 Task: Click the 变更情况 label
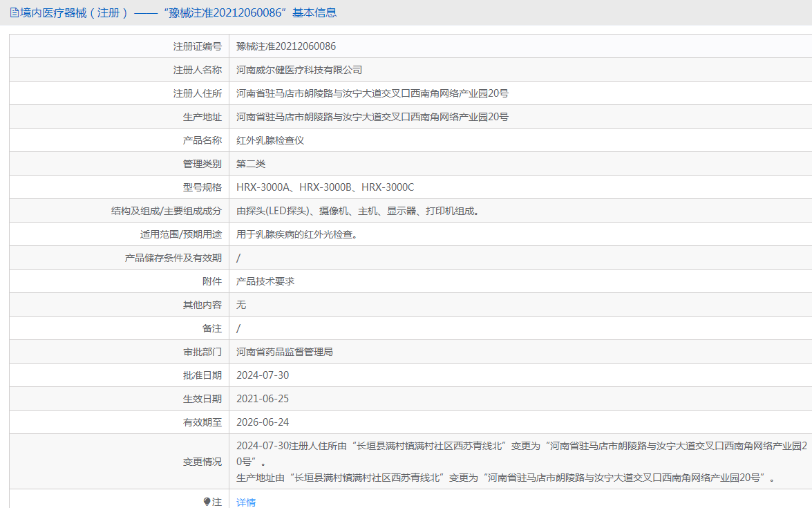tap(202, 462)
